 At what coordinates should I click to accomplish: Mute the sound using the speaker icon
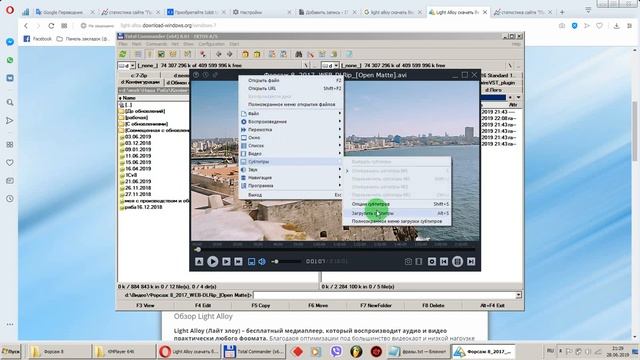pyautogui.click(x=262, y=262)
